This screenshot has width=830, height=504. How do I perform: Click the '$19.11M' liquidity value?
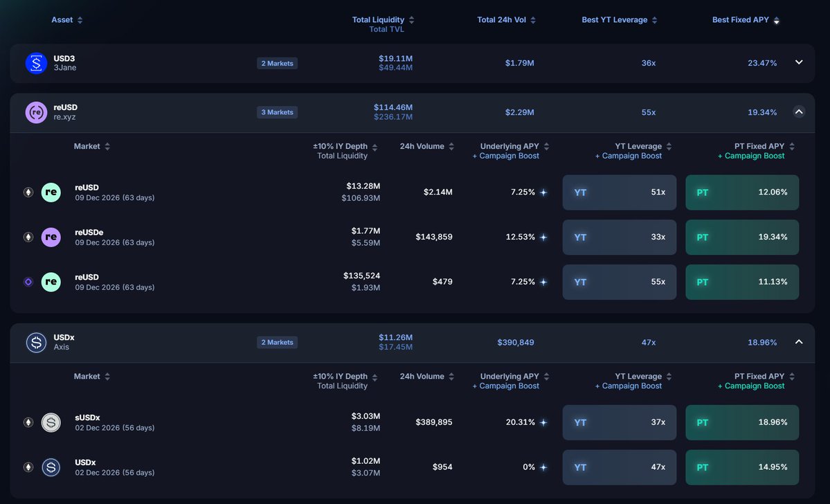395,59
